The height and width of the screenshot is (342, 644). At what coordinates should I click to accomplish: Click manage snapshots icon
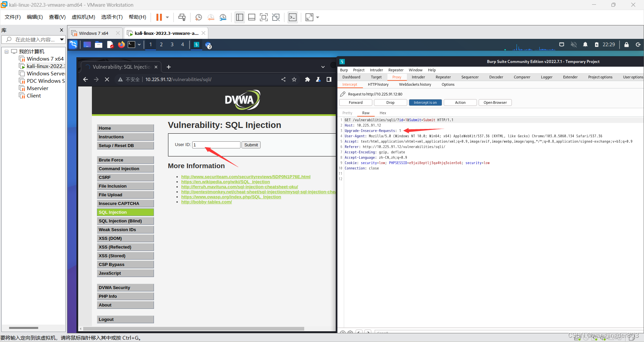point(223,17)
